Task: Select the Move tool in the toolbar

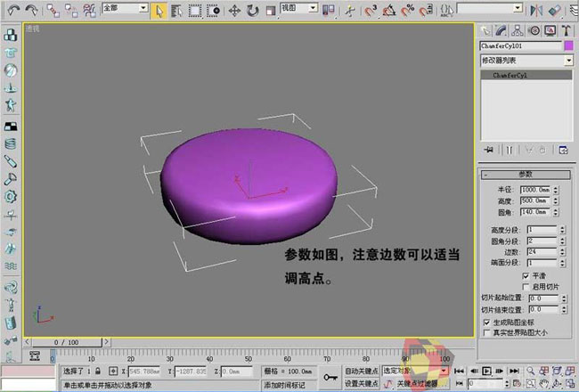Action: 234,11
